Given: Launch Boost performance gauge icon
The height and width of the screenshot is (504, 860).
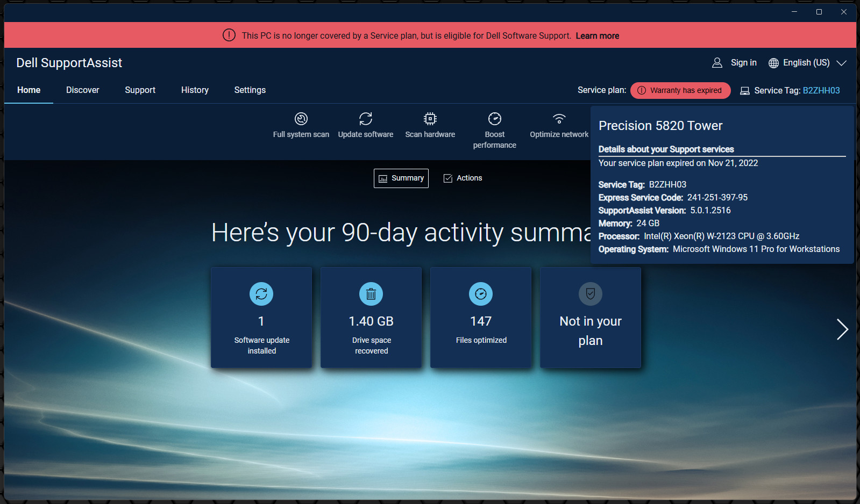Looking at the screenshot, I should [495, 118].
